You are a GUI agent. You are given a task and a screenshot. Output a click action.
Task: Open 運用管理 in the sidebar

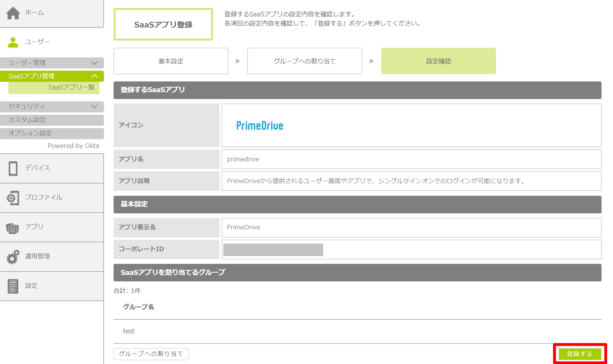coord(52,257)
